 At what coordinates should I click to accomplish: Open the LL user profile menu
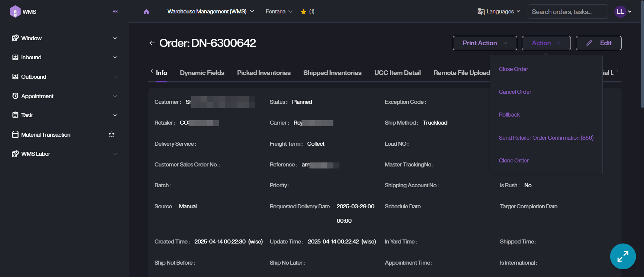[623, 12]
